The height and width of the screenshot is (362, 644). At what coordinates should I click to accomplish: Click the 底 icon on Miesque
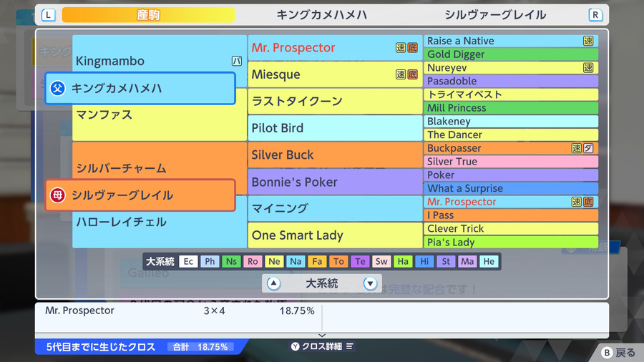point(412,74)
